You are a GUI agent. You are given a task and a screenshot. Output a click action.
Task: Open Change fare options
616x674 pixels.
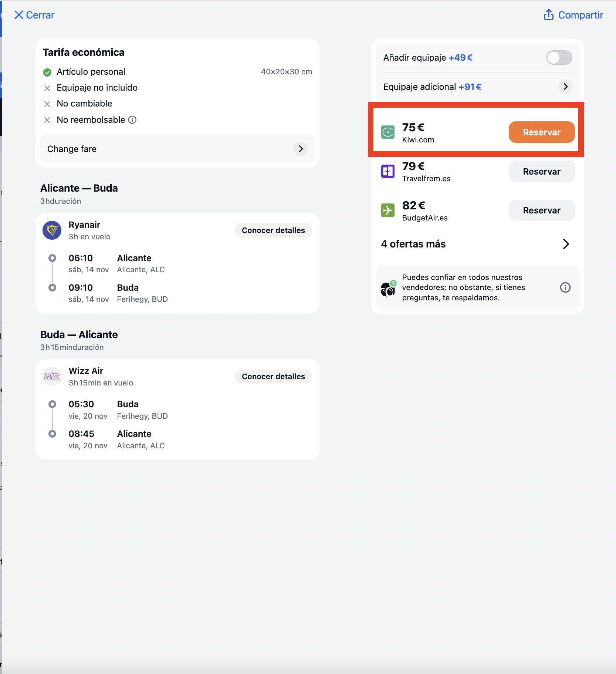pyautogui.click(x=177, y=149)
